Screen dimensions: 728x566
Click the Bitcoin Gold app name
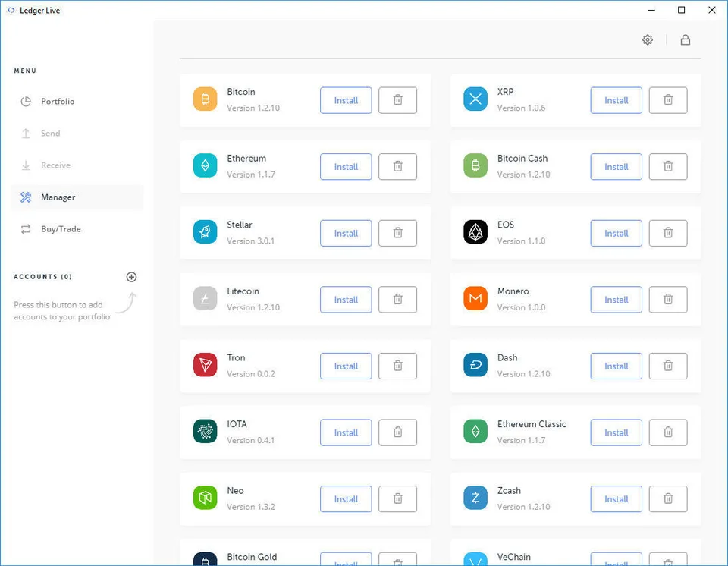(252, 557)
